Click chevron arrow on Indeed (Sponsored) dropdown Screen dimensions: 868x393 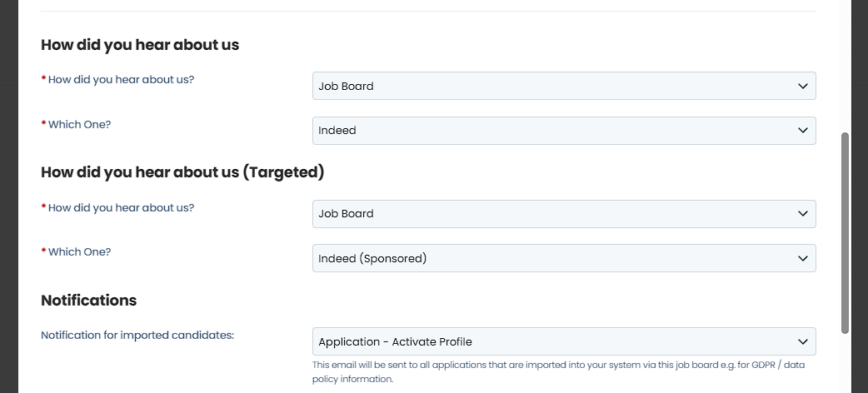coord(803,258)
